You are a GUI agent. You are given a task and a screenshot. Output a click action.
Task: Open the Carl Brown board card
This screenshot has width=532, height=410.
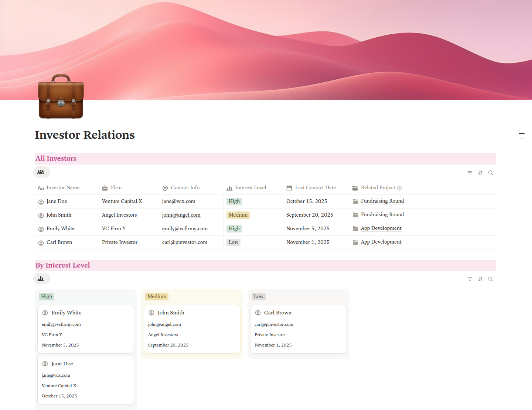299,329
